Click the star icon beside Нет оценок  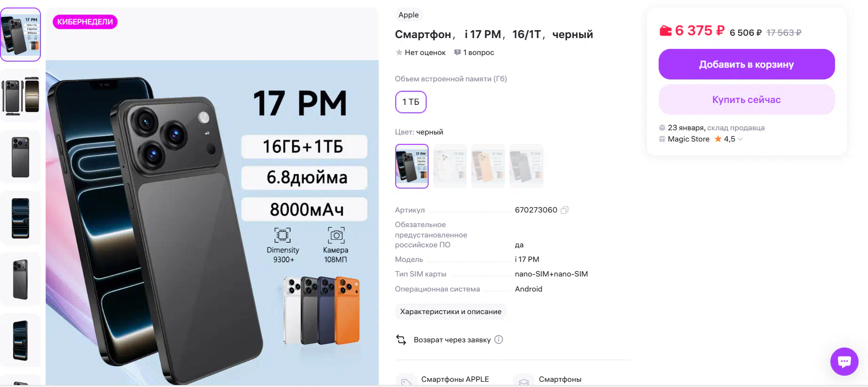point(399,52)
